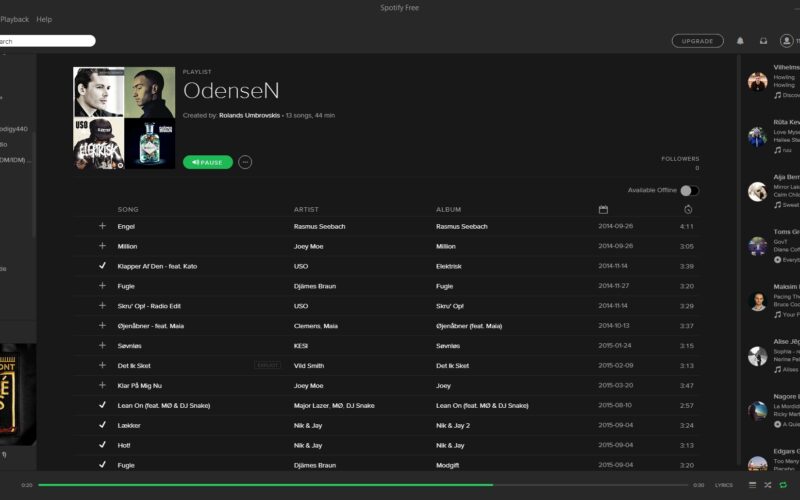Save Skru' Op! - Radio Edit with plus
The height and width of the screenshot is (500, 800).
pos(102,306)
